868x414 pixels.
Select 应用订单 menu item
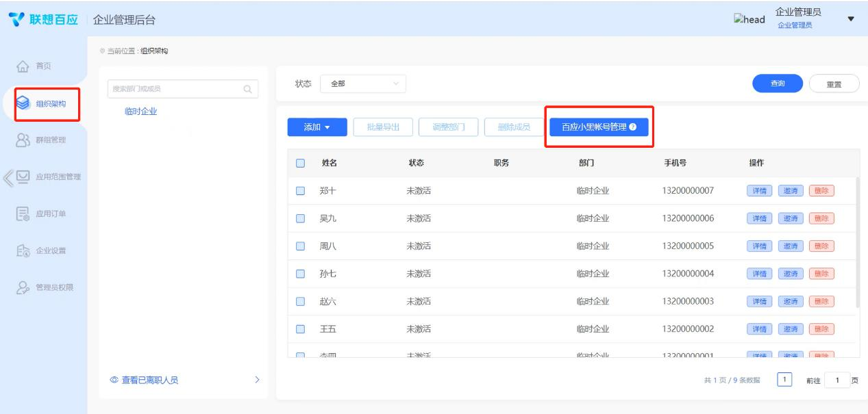tap(50, 215)
